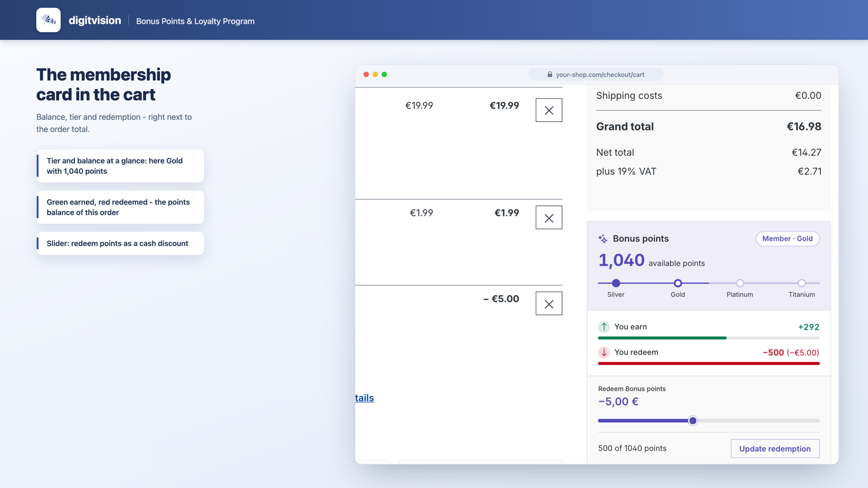868x488 pixels.
Task: Click the −5,00 € redemption amount
Action: (x=618, y=402)
